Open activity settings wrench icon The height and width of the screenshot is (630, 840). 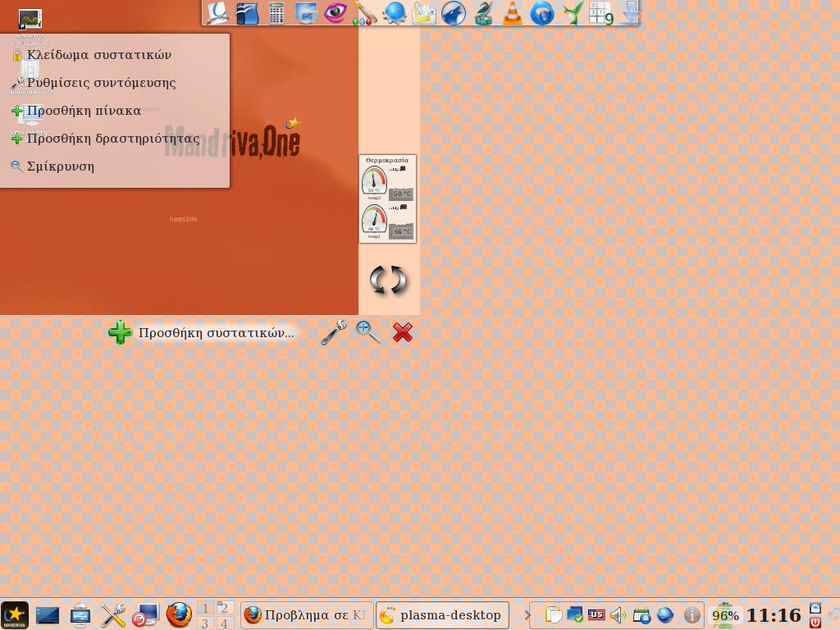click(x=334, y=332)
